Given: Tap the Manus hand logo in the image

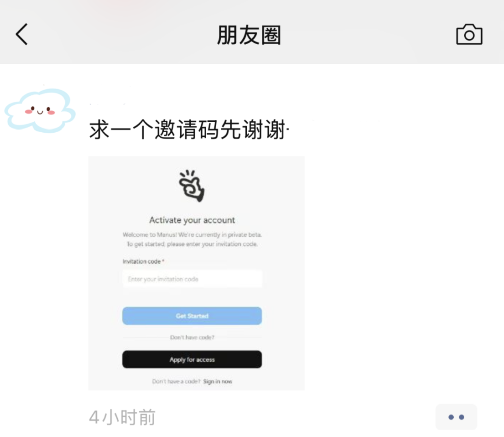Looking at the screenshot, I should click(192, 186).
